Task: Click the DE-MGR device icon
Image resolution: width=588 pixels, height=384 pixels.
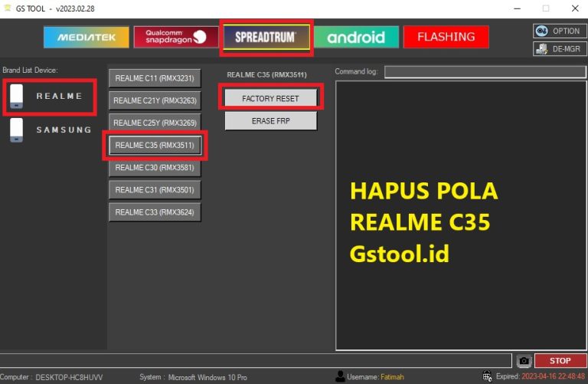Action: coord(541,49)
